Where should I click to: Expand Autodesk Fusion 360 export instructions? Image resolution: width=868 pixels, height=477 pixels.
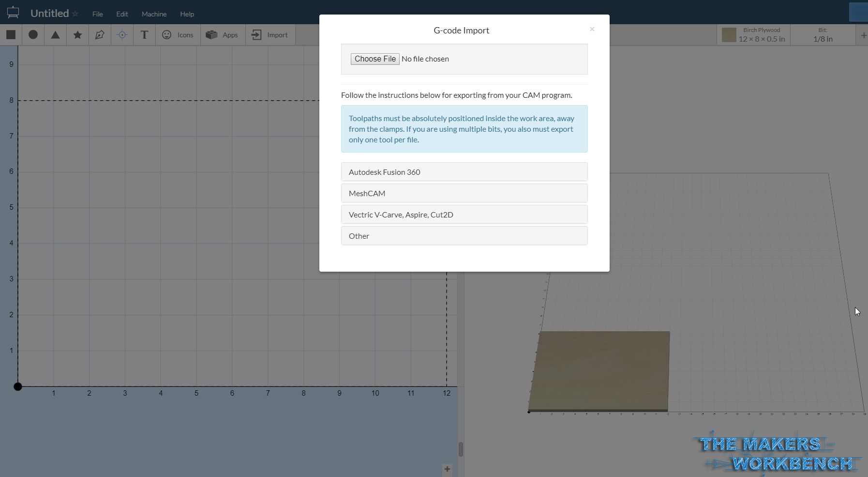[x=464, y=171]
